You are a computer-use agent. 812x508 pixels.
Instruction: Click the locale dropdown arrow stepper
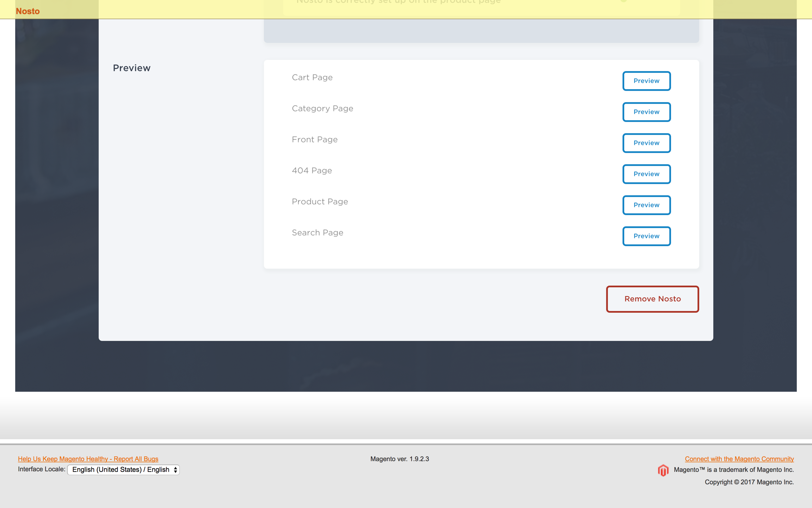pos(175,470)
